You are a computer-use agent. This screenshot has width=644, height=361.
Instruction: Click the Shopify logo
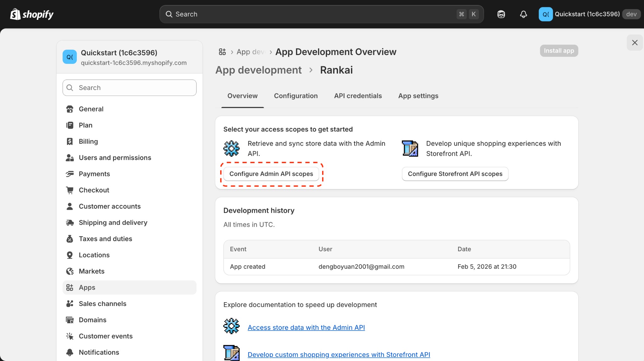tap(31, 14)
